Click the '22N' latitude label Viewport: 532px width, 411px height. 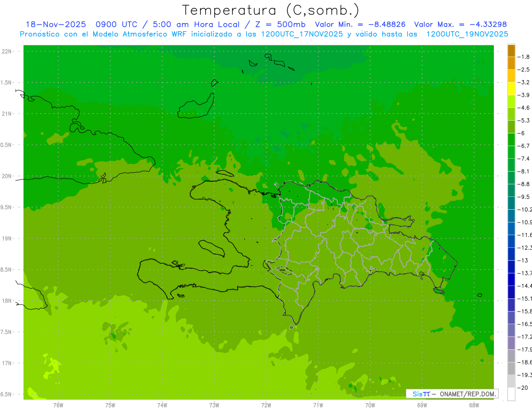click(7, 51)
